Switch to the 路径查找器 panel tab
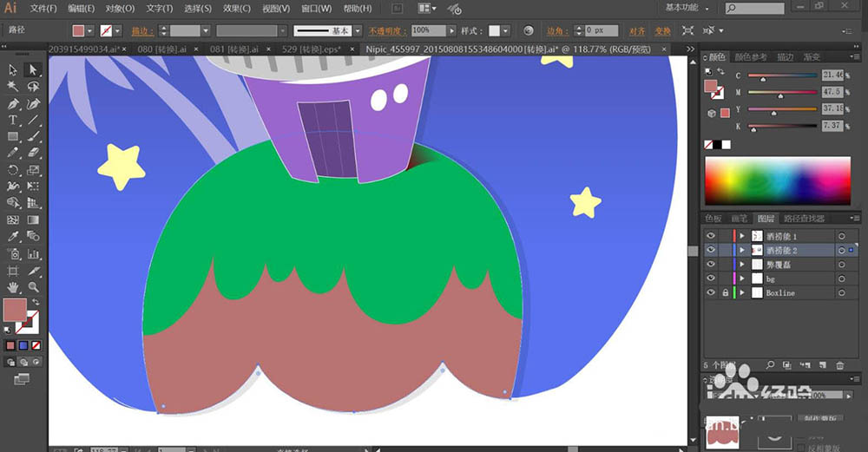 pos(804,219)
